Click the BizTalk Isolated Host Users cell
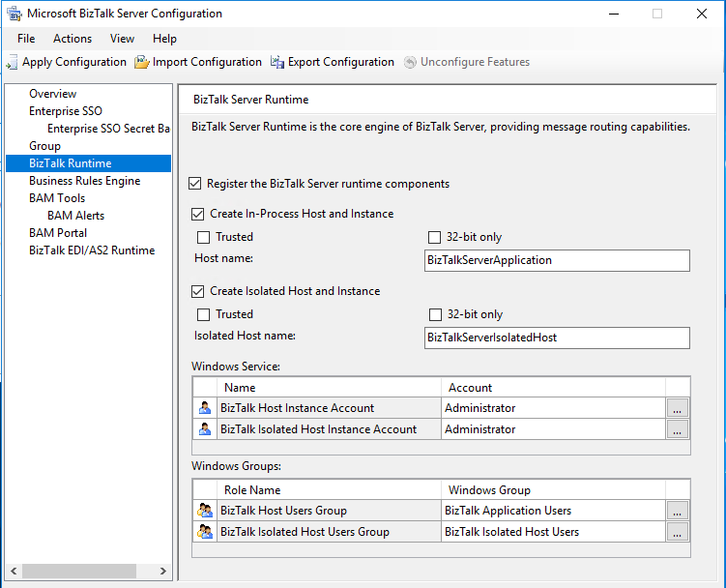726x588 pixels. (x=553, y=532)
